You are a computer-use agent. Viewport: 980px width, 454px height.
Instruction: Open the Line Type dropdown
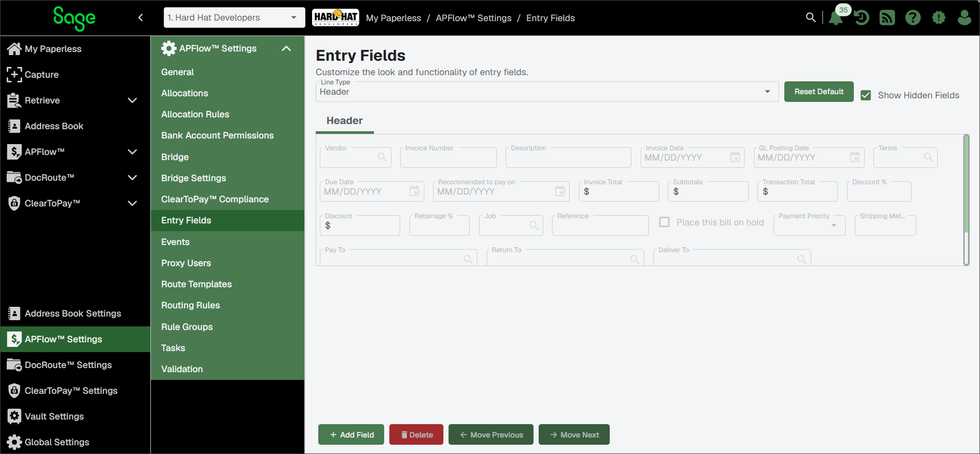tap(547, 92)
